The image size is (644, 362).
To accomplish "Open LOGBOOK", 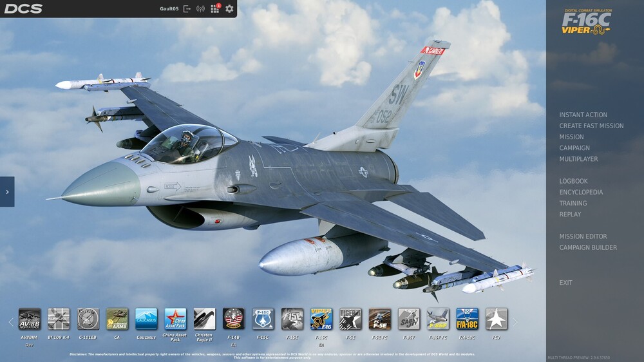I will [x=573, y=181].
